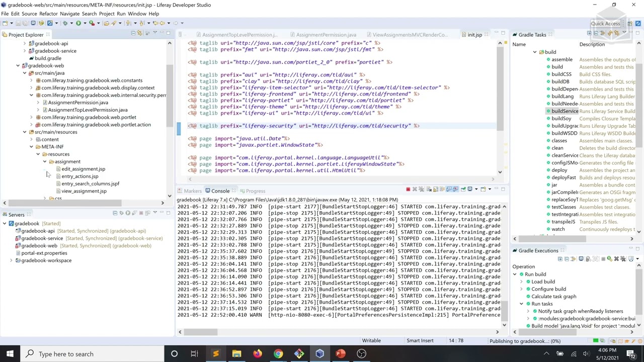Collapse the assignment folder
This screenshot has width=644, height=362.
44,161
